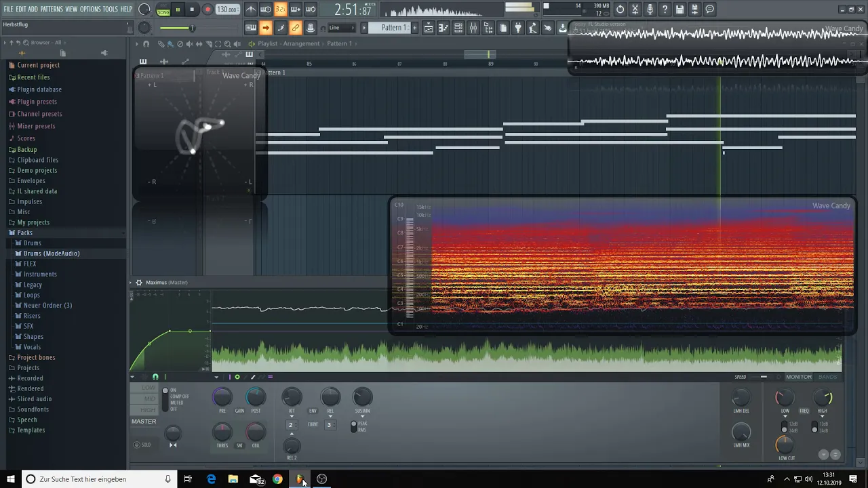Image resolution: width=868 pixels, height=488 pixels.
Task: Select the Playlist mute tool icon
Action: (x=189, y=43)
